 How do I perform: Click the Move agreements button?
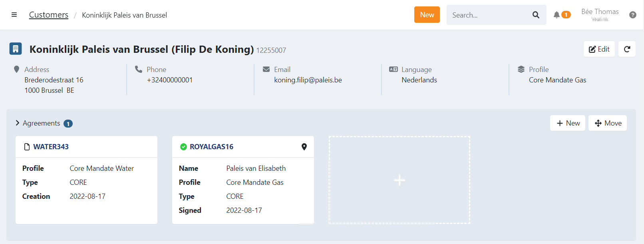[x=608, y=123]
